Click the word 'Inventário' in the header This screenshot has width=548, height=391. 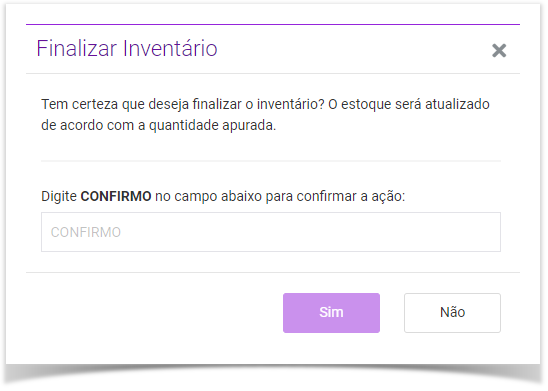[170, 48]
